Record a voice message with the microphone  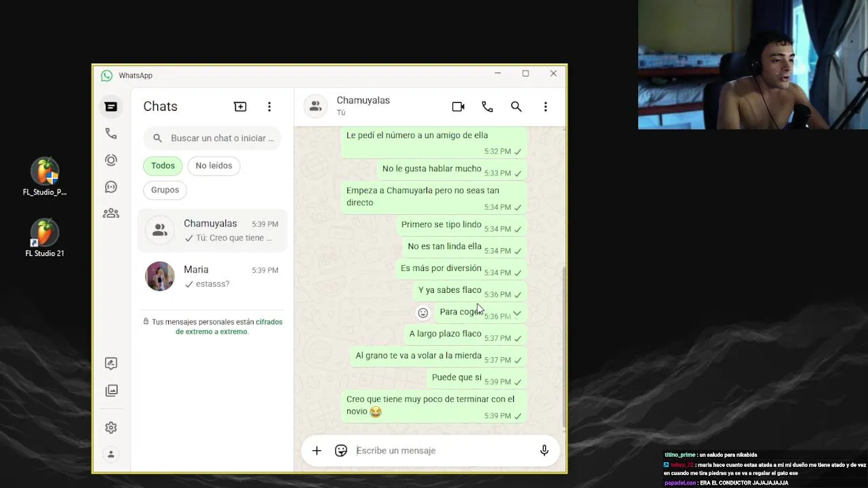[544, 450]
